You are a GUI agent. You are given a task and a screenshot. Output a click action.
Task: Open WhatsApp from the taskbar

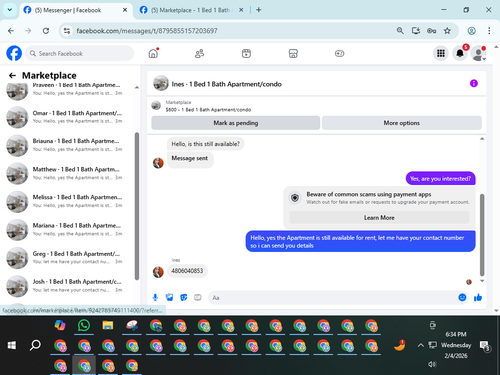click(x=84, y=325)
